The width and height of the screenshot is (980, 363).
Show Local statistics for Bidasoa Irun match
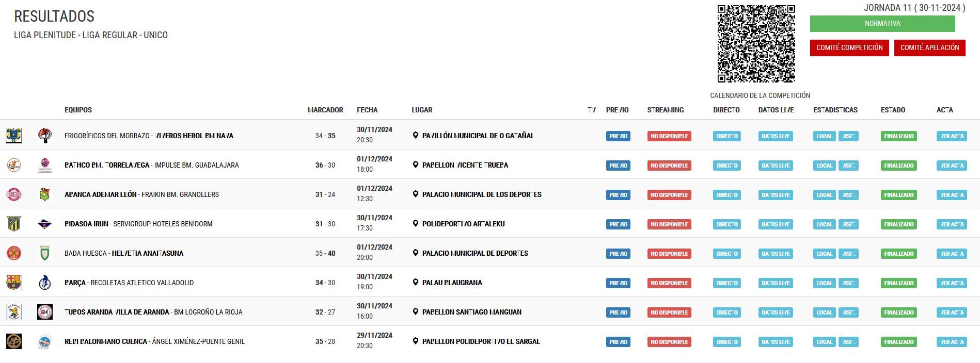pyautogui.click(x=824, y=224)
